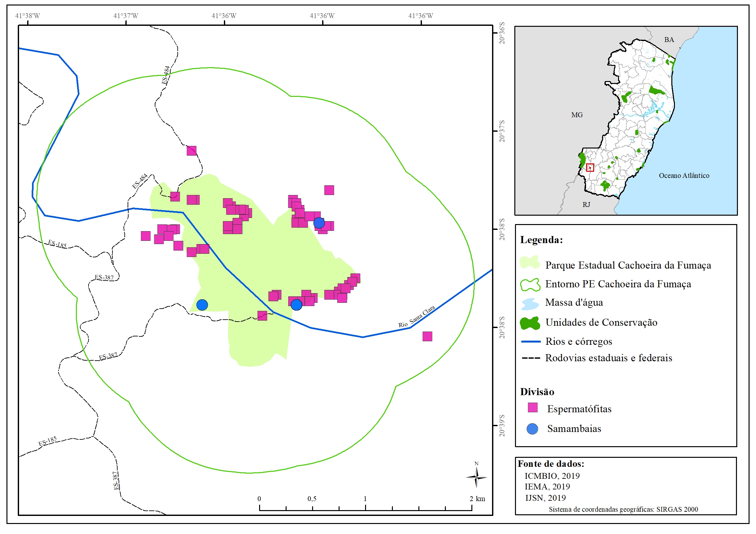Click the Legenda heading
This screenshot has height=534, width=756.
[x=541, y=240]
